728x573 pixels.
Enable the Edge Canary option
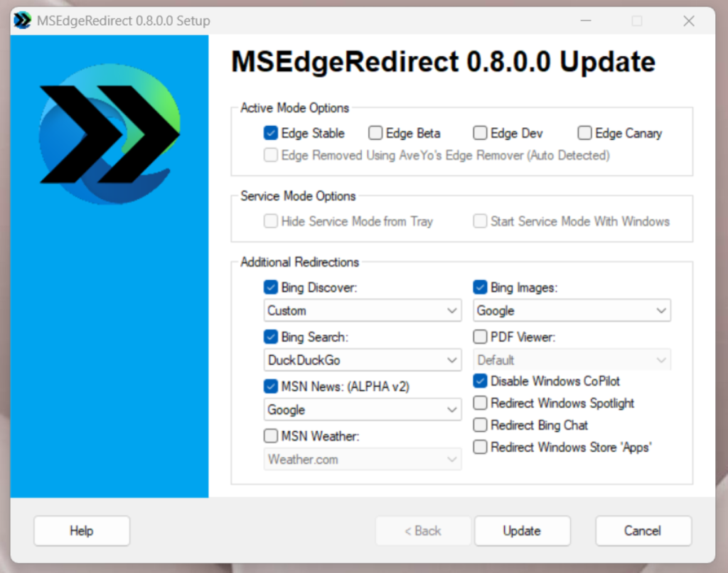[x=584, y=133]
